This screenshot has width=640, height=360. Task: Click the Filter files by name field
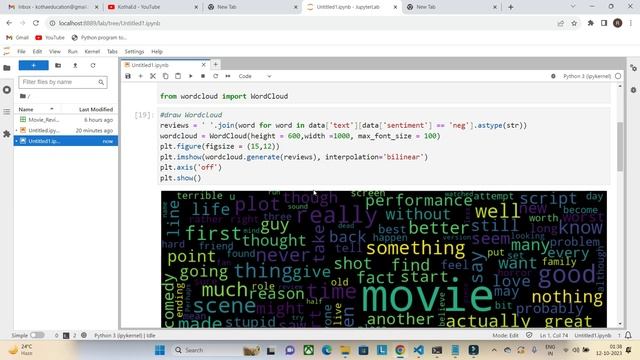pos(63,82)
